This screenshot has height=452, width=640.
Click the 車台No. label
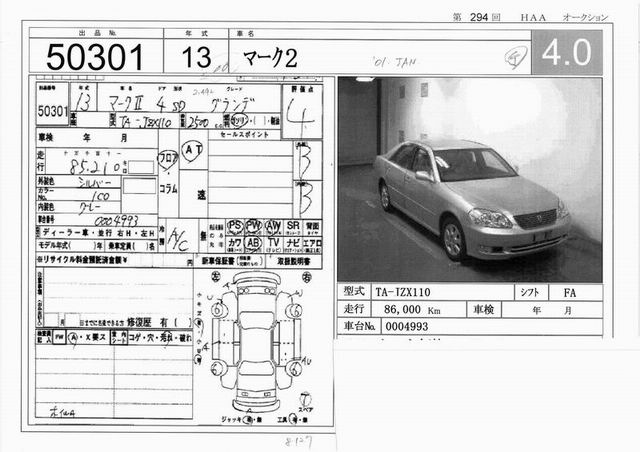tap(359, 326)
